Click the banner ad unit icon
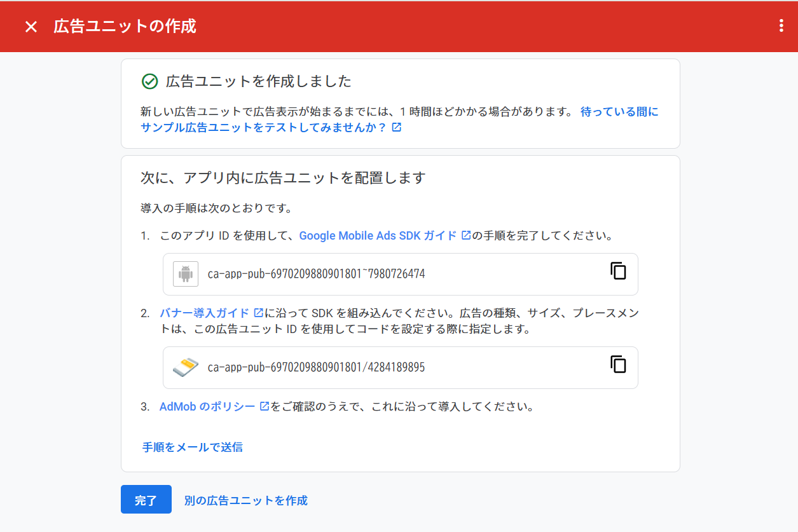Viewport: 798px width, 532px height. click(186, 367)
